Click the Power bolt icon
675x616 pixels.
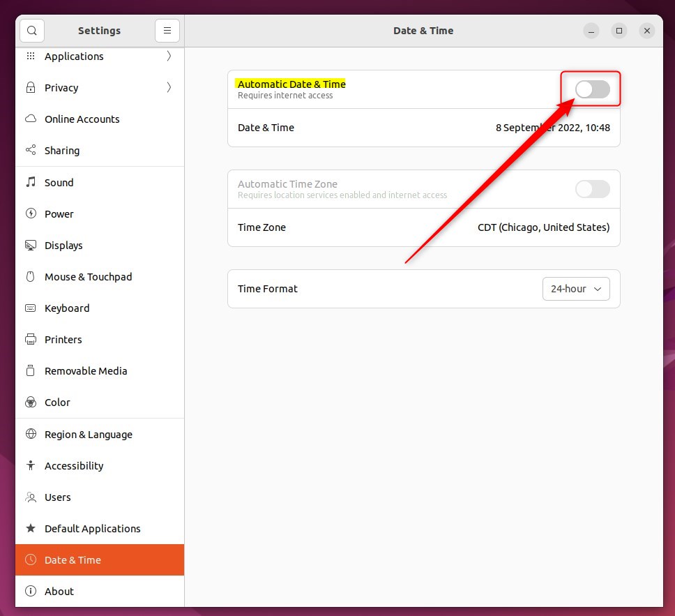pyautogui.click(x=31, y=213)
